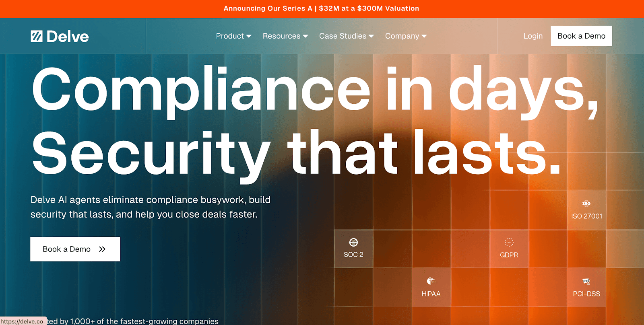Open the Product menu
Screen dimensions: 644x325
click(234, 36)
